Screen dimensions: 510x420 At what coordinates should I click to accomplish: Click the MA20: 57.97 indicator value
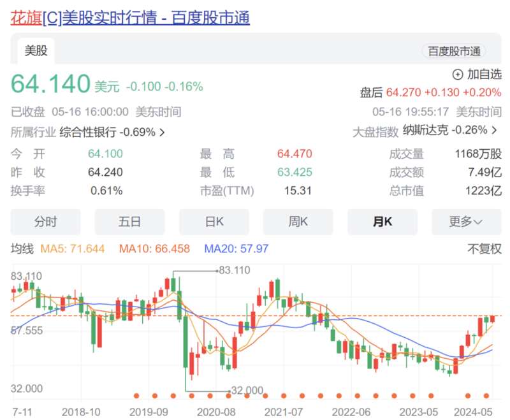236,249
